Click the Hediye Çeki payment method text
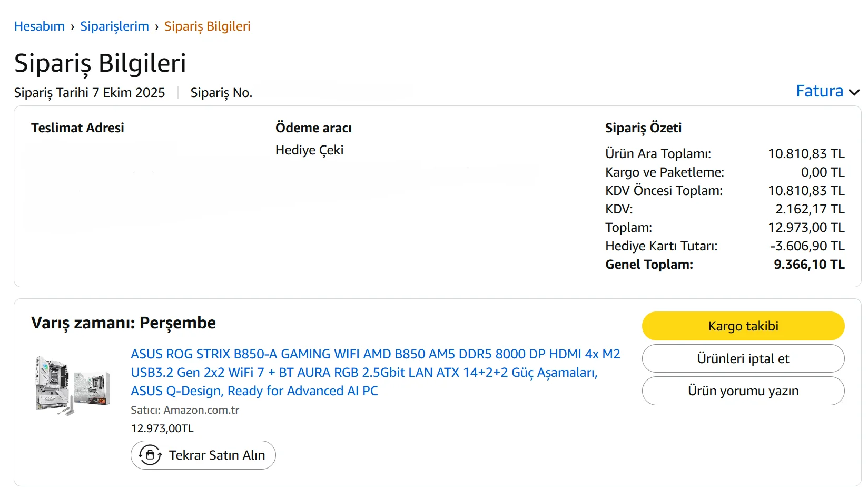This screenshot has height=487, width=868. click(309, 150)
